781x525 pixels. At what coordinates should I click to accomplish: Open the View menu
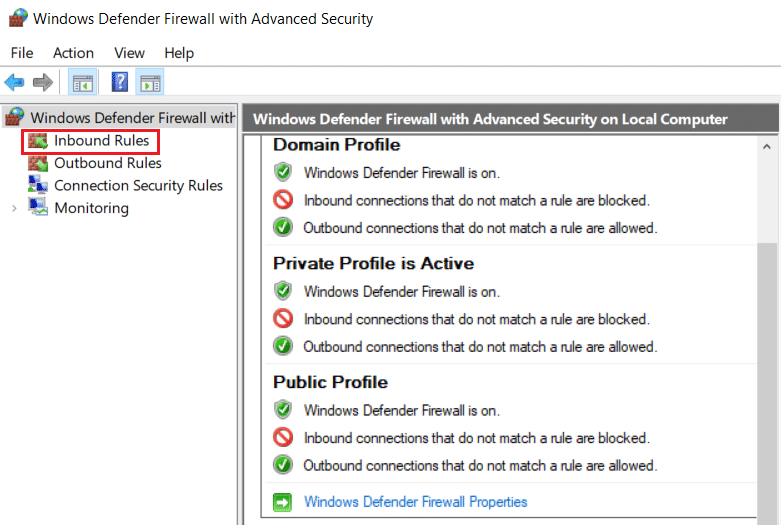tap(129, 53)
